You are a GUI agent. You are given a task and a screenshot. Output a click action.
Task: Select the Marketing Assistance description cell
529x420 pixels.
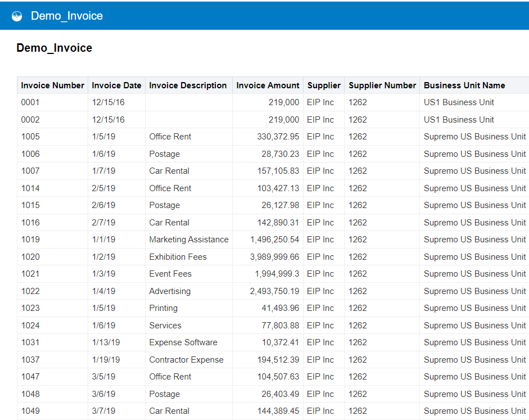(188, 240)
